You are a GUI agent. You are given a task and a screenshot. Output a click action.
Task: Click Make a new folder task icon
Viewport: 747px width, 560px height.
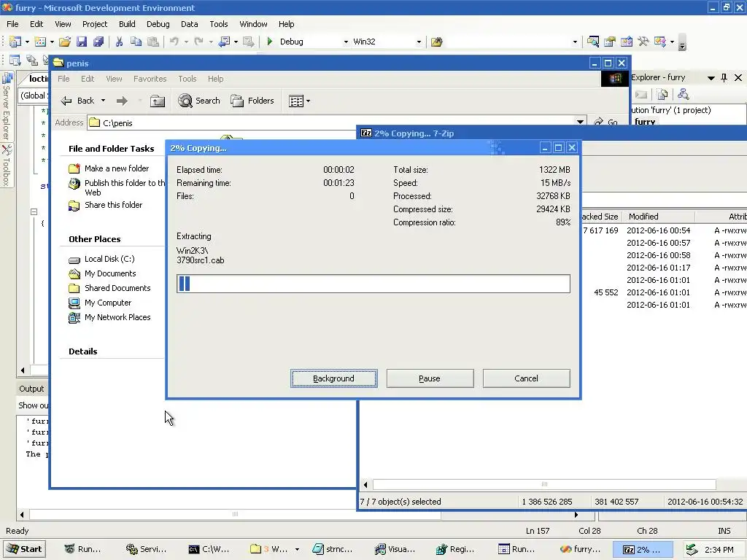pos(74,168)
